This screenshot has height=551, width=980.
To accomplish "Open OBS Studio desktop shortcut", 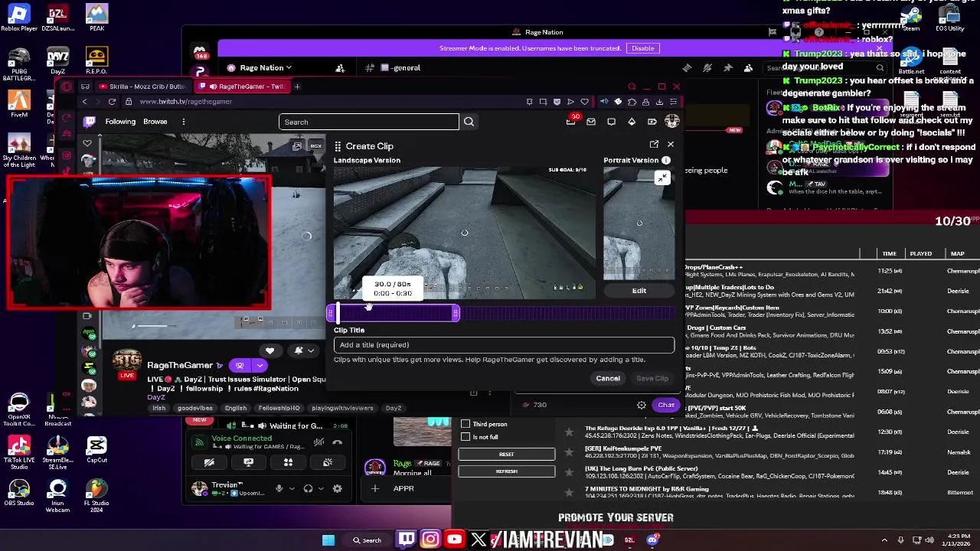I will pos(19,492).
